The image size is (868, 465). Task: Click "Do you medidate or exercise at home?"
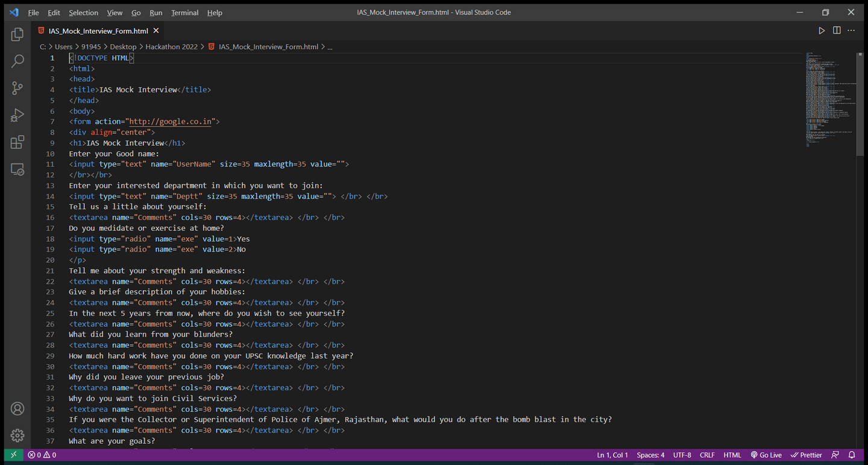146,228
